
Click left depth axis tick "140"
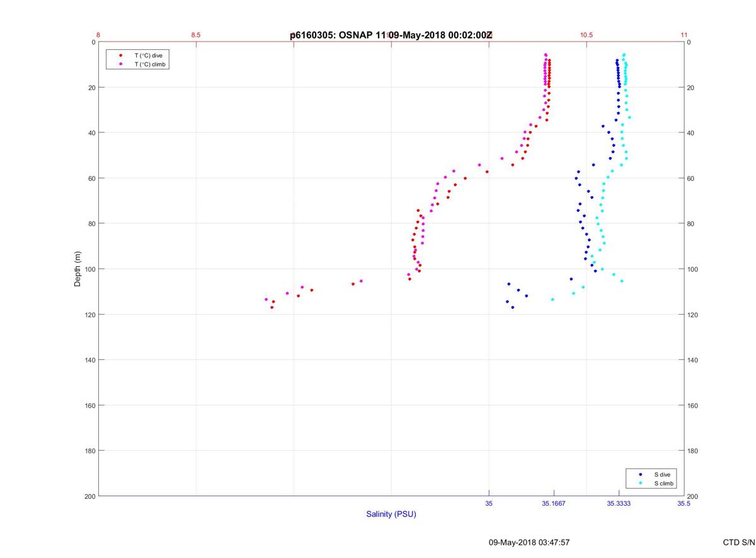[89, 360]
